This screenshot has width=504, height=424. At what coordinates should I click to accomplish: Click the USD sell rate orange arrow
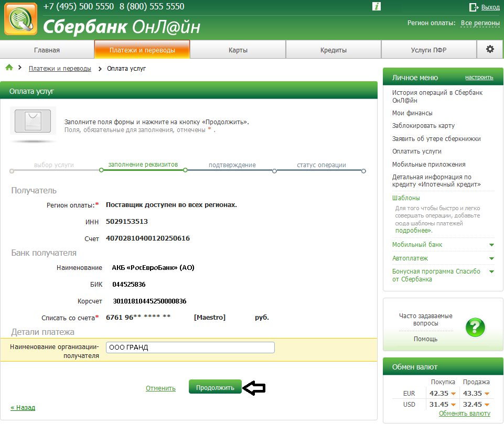(487, 405)
